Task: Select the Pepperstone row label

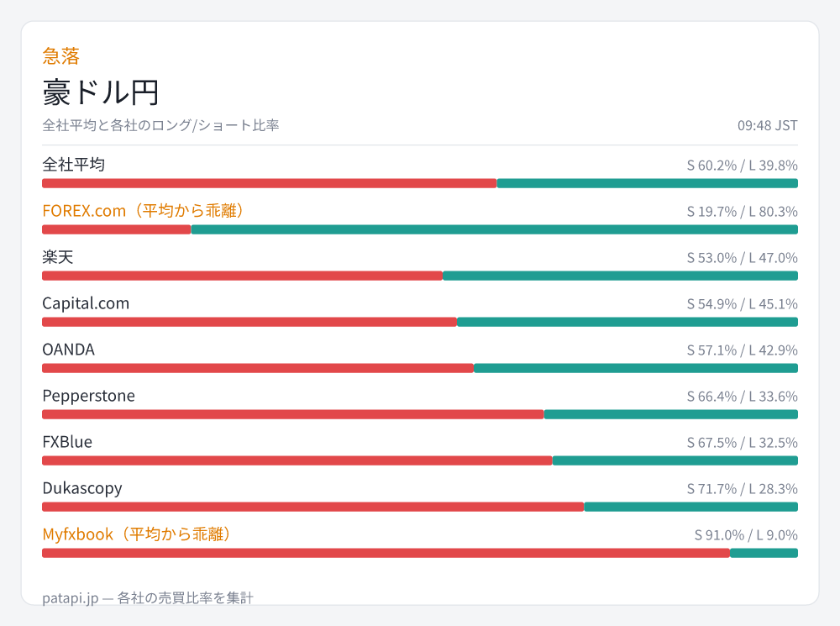Action: 89,396
